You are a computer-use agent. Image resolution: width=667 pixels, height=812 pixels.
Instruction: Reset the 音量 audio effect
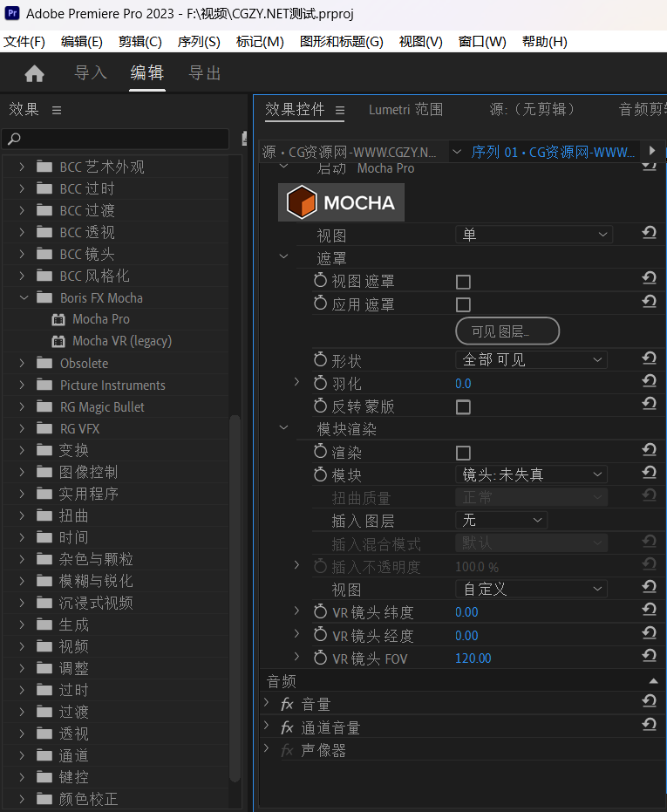(649, 702)
